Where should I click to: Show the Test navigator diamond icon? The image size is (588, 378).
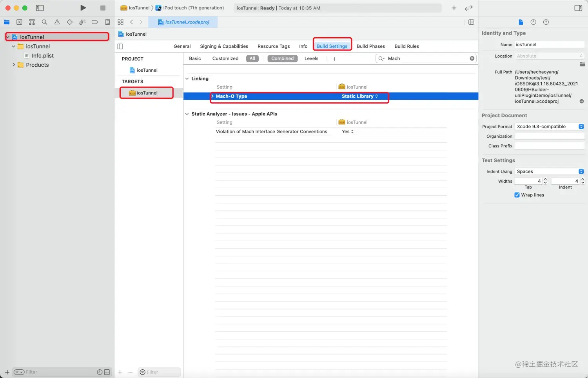(x=69, y=22)
